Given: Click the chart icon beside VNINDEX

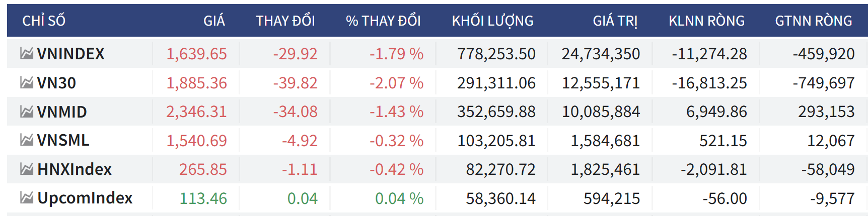Looking at the screenshot, I should [27, 53].
